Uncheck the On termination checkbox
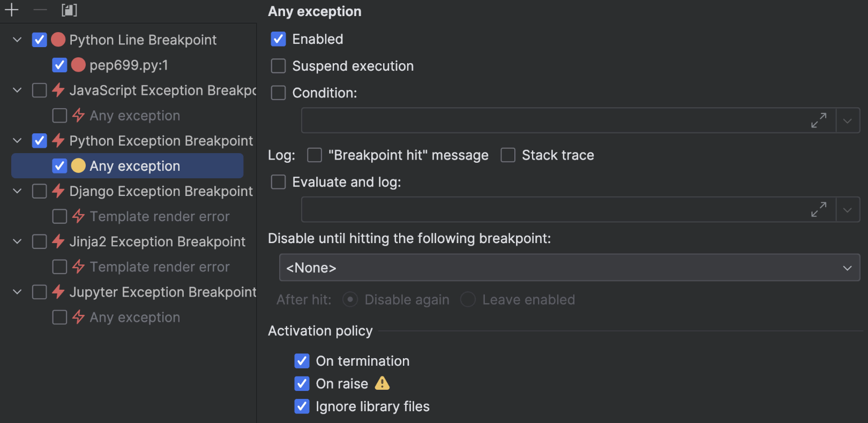The image size is (868, 423). click(302, 361)
